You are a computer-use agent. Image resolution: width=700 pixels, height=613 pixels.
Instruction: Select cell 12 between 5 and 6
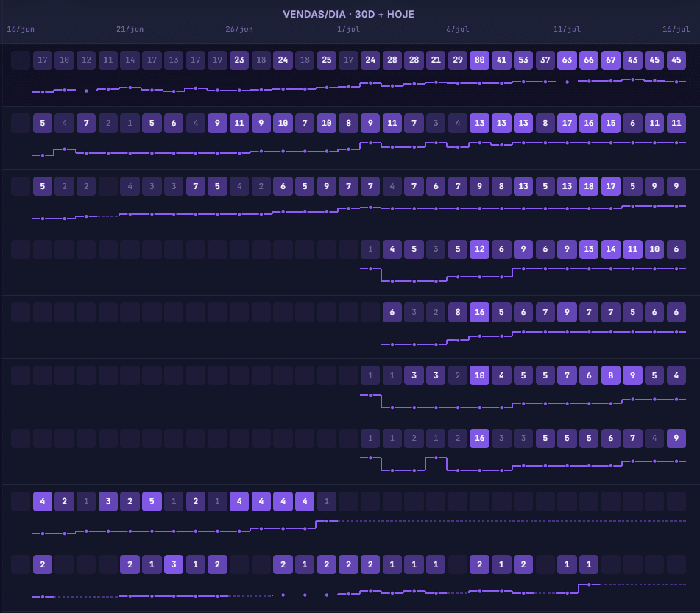point(479,249)
